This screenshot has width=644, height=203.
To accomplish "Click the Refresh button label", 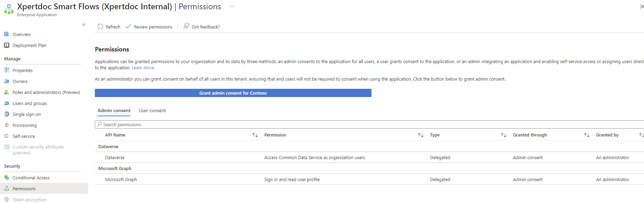I will [113, 27].
